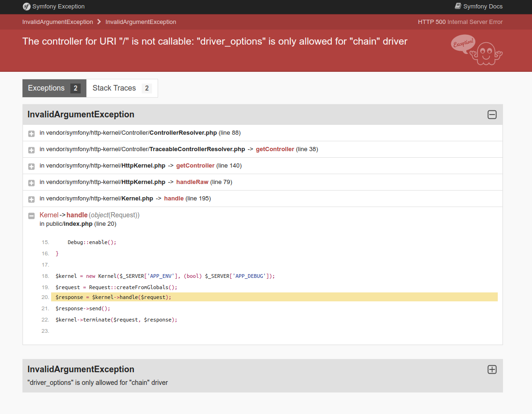The width and height of the screenshot is (532, 414).
Task: Expand the ControllerResolver.php trace frame icon
Action: (x=31, y=133)
